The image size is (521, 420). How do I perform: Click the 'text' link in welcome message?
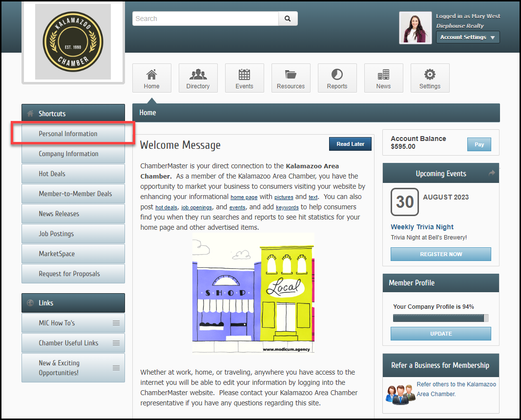coord(313,197)
